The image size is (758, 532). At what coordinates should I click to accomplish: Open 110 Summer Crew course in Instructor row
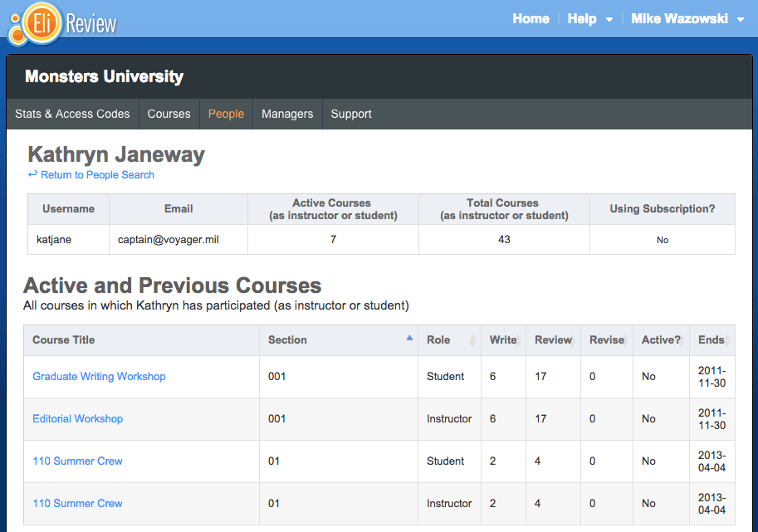click(77, 504)
